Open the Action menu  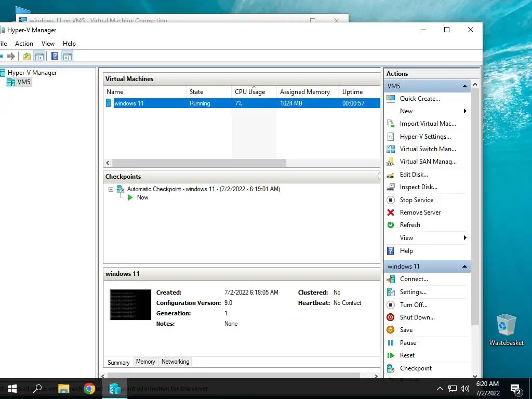tap(24, 44)
